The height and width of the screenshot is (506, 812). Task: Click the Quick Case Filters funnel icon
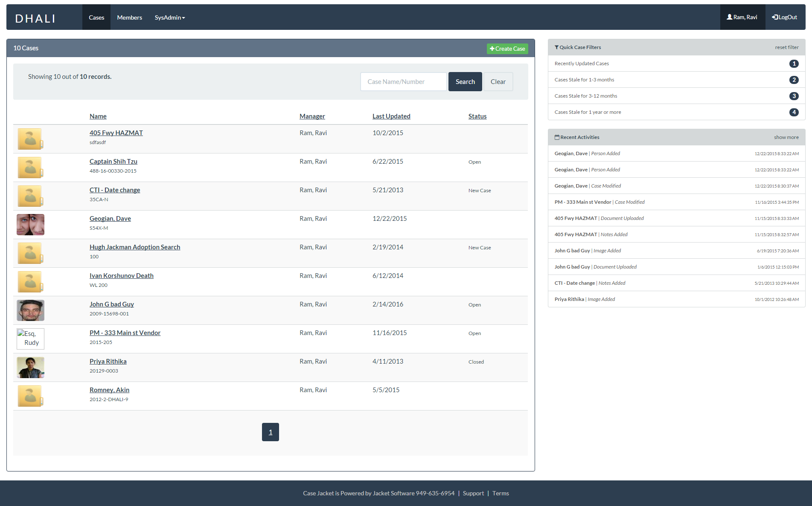556,47
